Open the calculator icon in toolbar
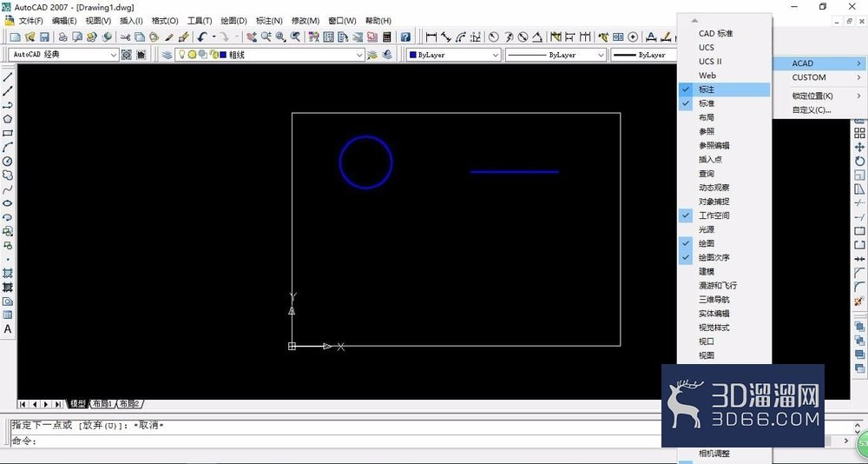This screenshot has width=868, height=464. click(386, 37)
